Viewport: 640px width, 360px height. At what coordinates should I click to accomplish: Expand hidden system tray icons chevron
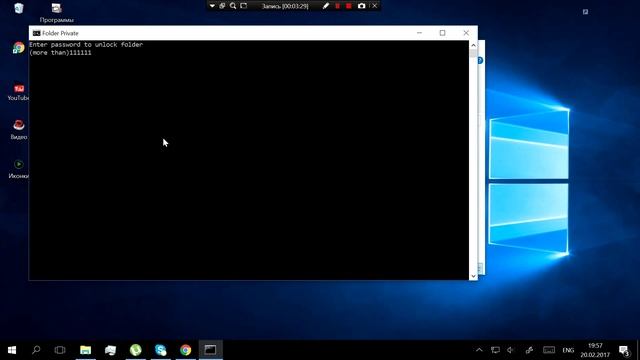pyautogui.click(x=479, y=350)
